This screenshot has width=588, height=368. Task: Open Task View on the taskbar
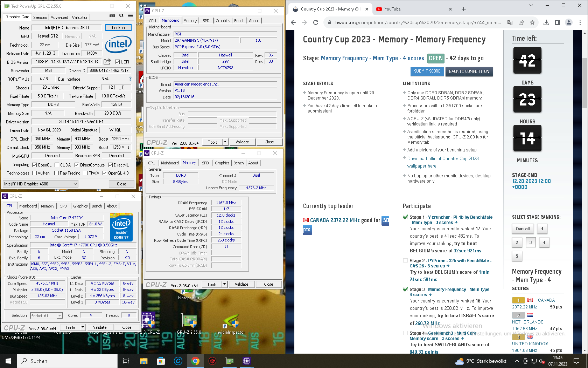[126, 361]
